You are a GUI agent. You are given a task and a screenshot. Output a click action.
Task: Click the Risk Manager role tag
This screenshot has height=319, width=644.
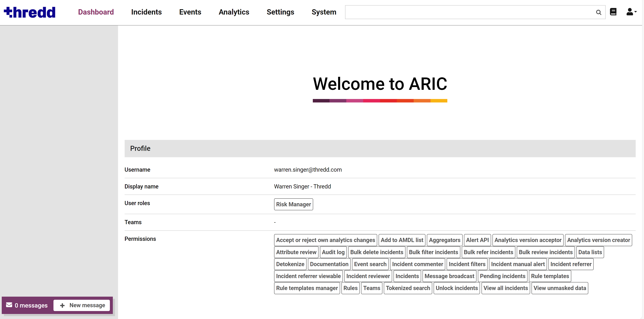click(x=293, y=204)
